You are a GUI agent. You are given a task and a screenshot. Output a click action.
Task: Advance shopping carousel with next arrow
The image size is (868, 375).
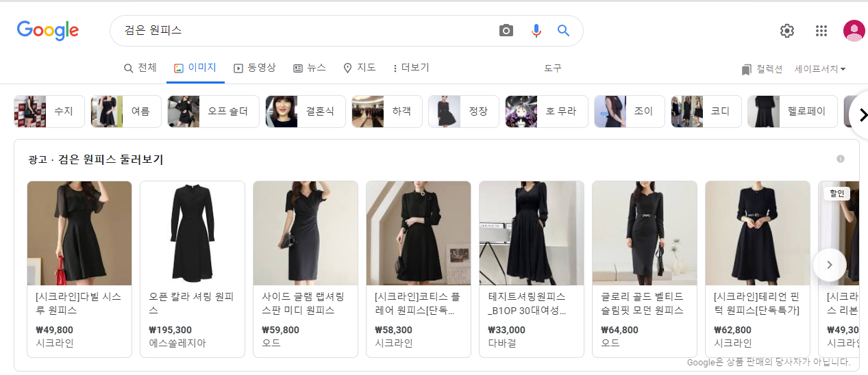click(x=830, y=265)
